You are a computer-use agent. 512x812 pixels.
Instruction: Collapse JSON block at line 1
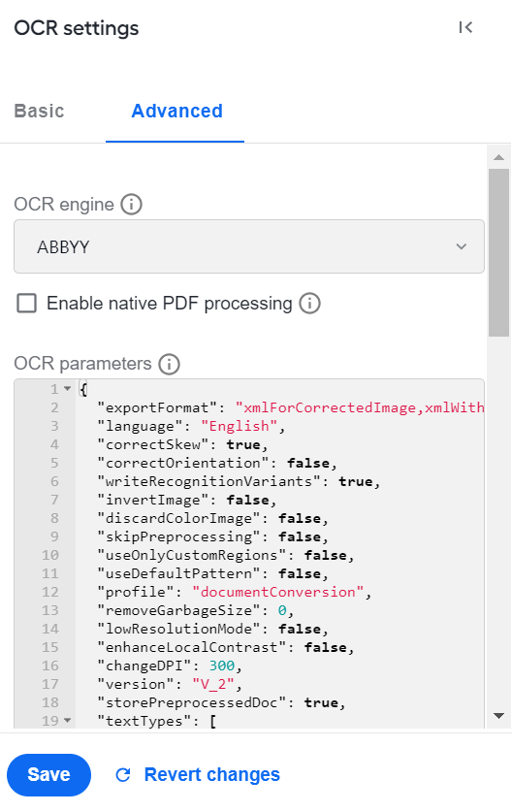67,388
